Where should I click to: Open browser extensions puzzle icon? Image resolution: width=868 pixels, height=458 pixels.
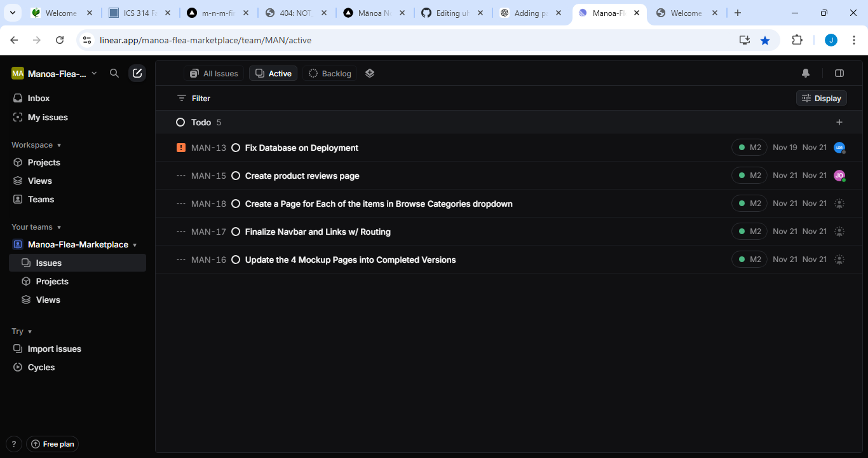[797, 40]
